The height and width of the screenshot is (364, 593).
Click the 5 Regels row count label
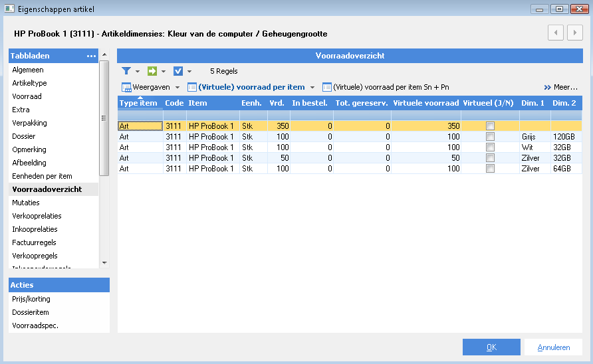(224, 71)
